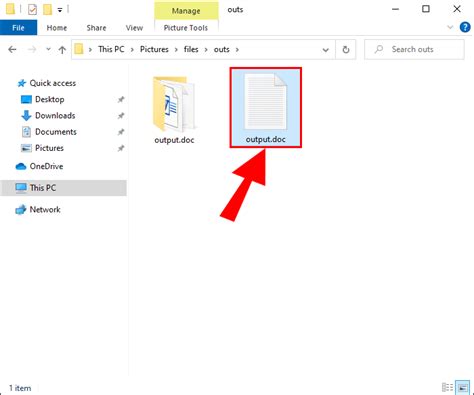Click the pin icon next to Pictures
The height and width of the screenshot is (395, 474).
(121, 148)
